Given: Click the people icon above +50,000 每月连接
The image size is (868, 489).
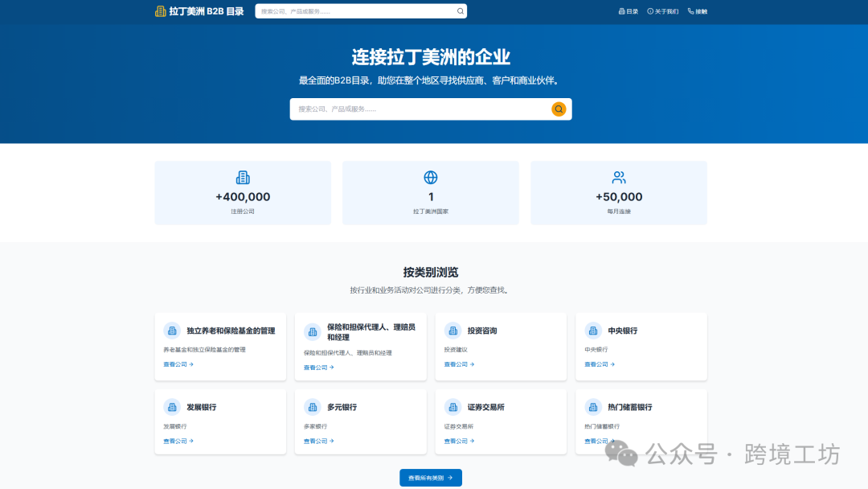Looking at the screenshot, I should click(x=618, y=176).
